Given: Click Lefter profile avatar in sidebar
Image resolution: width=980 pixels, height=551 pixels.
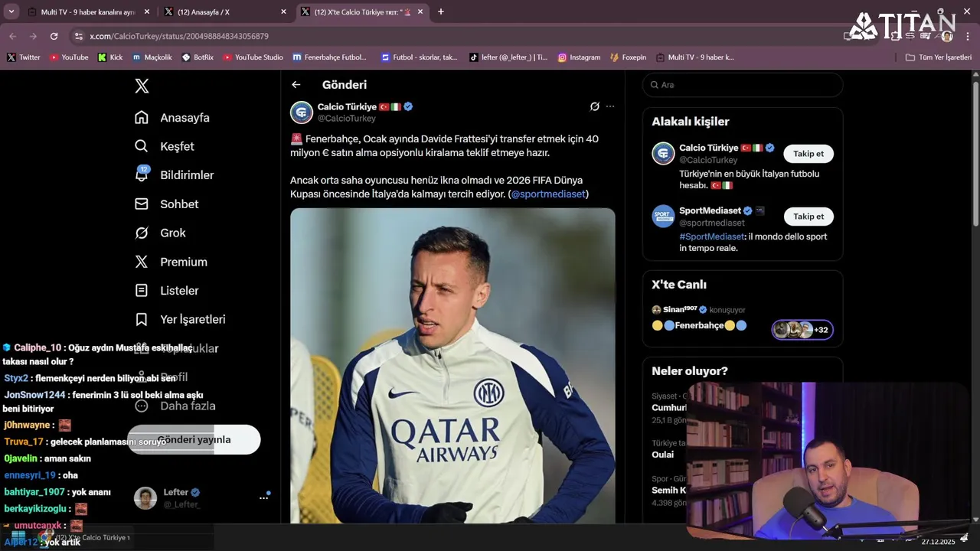Looking at the screenshot, I should point(145,497).
